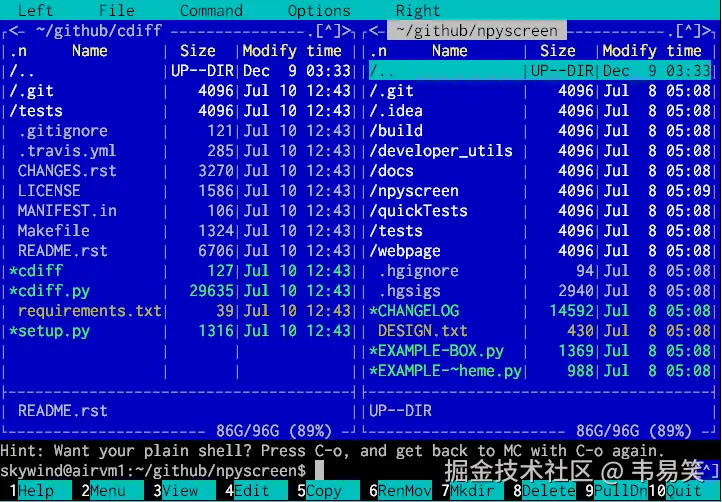722x502 pixels.
Task: Open the Left menu
Action: (x=35, y=10)
